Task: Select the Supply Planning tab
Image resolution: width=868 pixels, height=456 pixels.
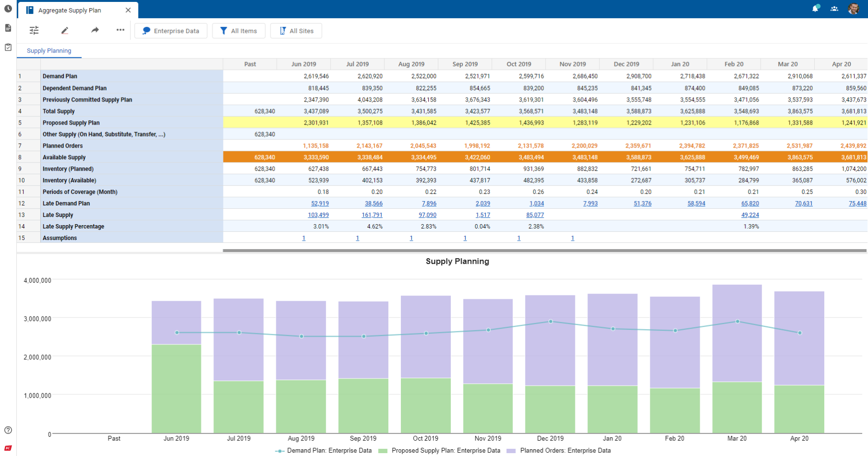Action: click(49, 51)
